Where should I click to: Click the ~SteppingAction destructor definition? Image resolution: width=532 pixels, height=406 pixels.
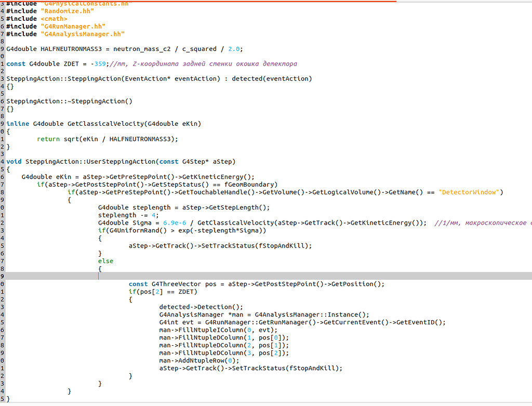[x=69, y=101]
